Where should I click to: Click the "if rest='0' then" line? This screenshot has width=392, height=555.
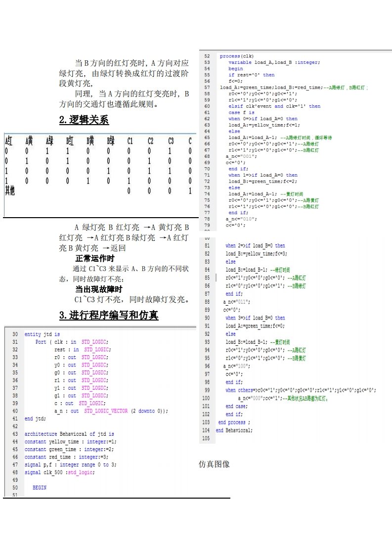pos(251,75)
